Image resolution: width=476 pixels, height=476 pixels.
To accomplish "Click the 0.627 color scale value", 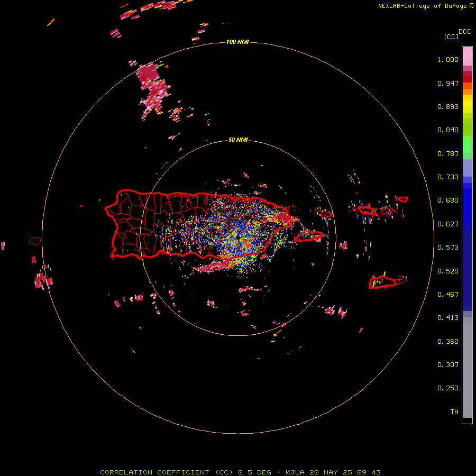I will click(448, 224).
